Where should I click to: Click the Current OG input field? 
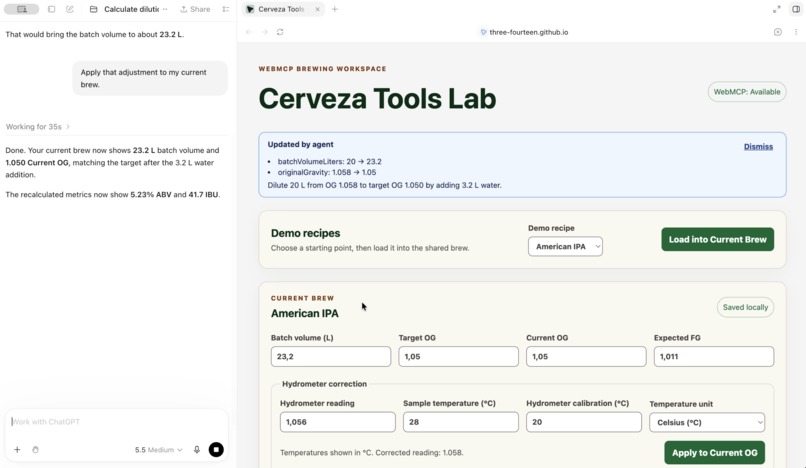click(x=586, y=356)
